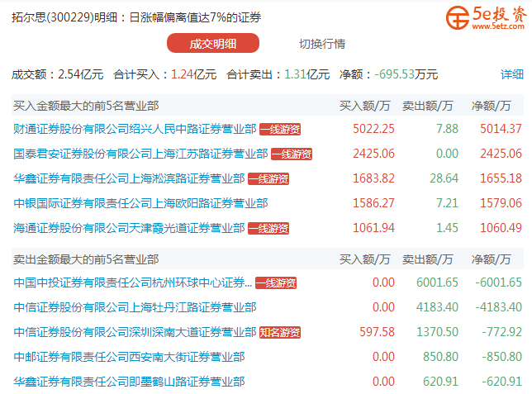Click the 合计卖出 1.31亿元 summary
The width and height of the screenshot is (532, 394).
pos(278,74)
